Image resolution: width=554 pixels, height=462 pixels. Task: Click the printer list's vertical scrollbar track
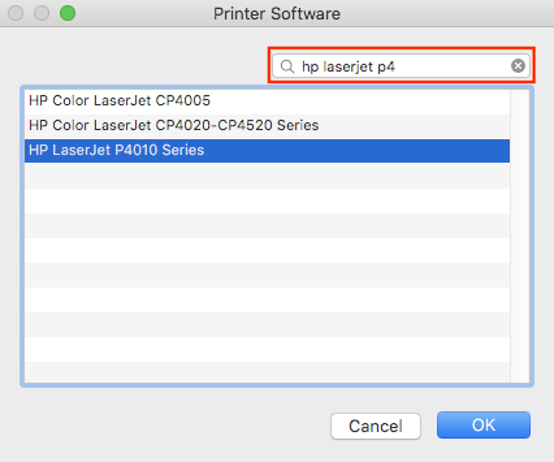[x=520, y=236]
